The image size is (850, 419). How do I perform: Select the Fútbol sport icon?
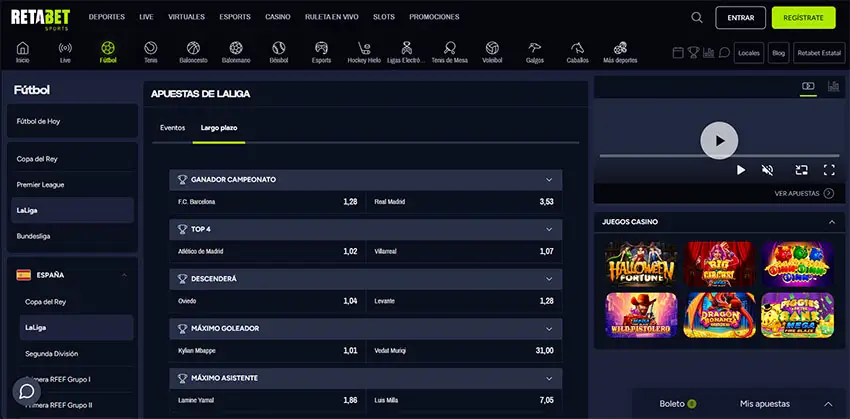(x=108, y=48)
